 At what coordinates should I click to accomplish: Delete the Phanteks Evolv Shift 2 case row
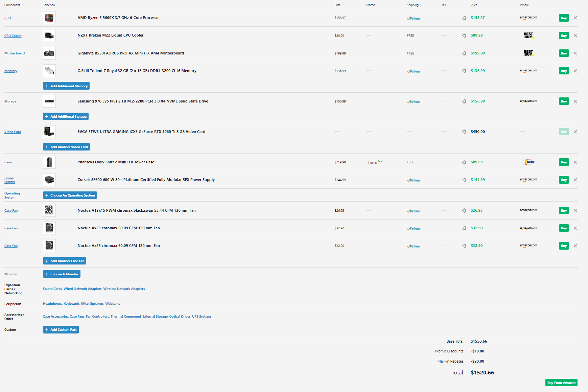point(575,162)
